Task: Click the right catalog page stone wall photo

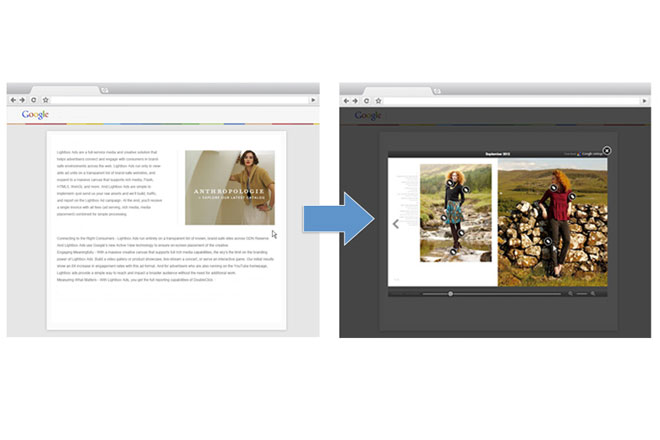Action: pyautogui.click(x=553, y=222)
